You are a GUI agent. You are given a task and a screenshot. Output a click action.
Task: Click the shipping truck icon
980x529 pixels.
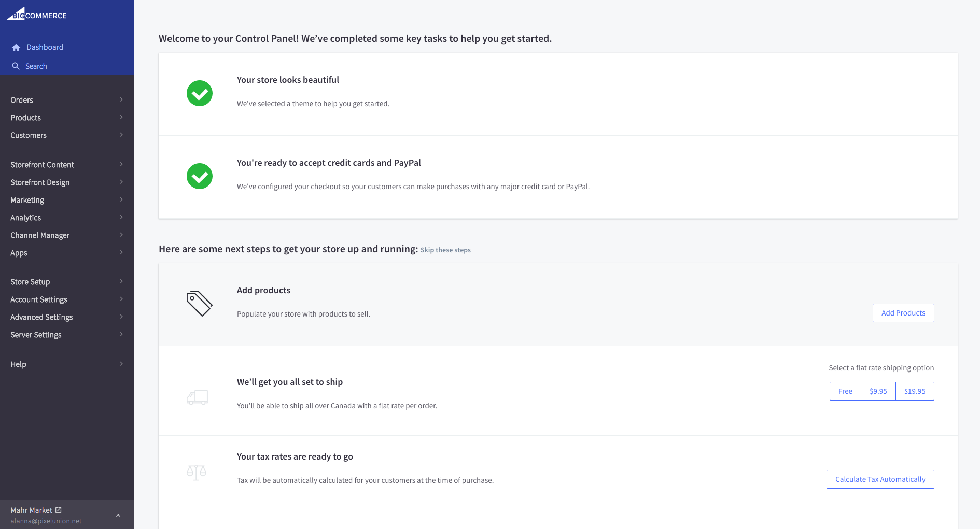[197, 397]
